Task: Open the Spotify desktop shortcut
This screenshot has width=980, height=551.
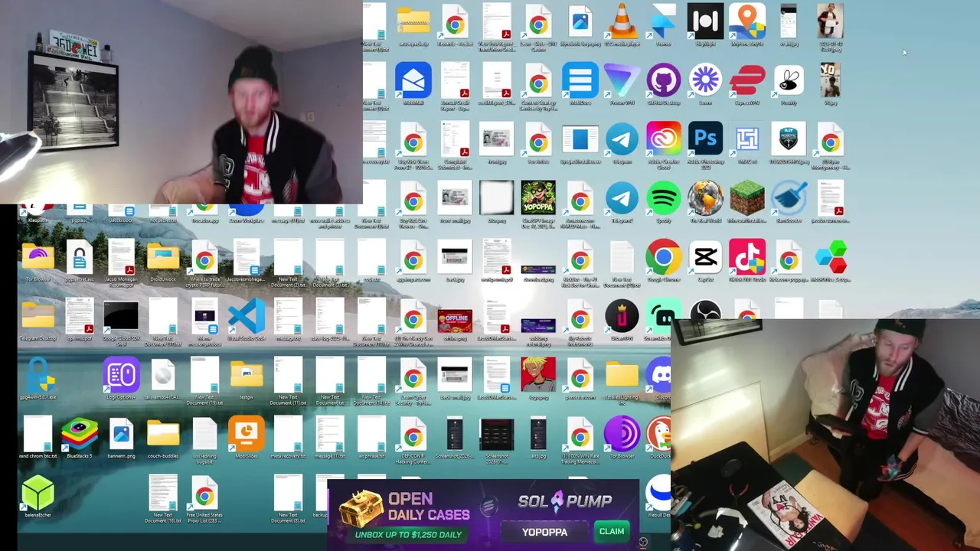Action: (x=663, y=199)
